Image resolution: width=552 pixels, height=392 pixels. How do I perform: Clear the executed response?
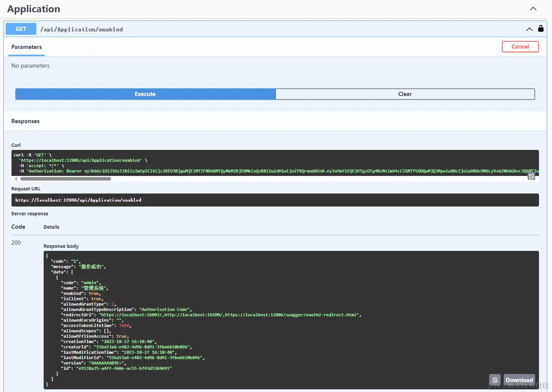point(405,94)
